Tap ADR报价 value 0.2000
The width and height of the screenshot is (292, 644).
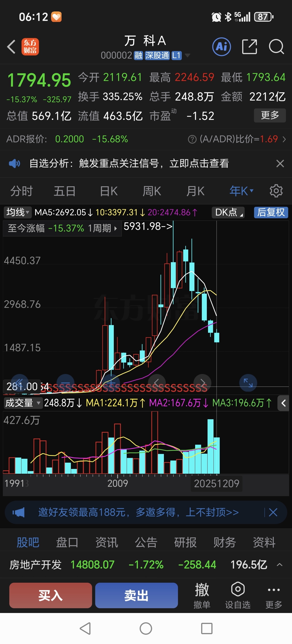click(69, 139)
